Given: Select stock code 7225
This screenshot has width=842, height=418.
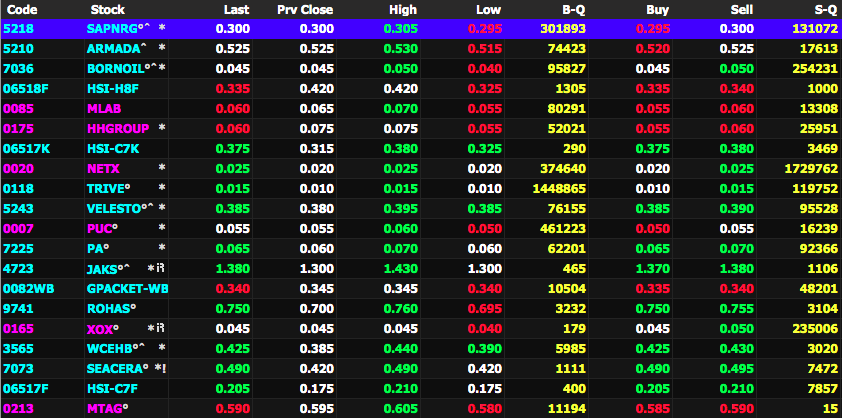Looking at the screenshot, I should [x=18, y=248].
